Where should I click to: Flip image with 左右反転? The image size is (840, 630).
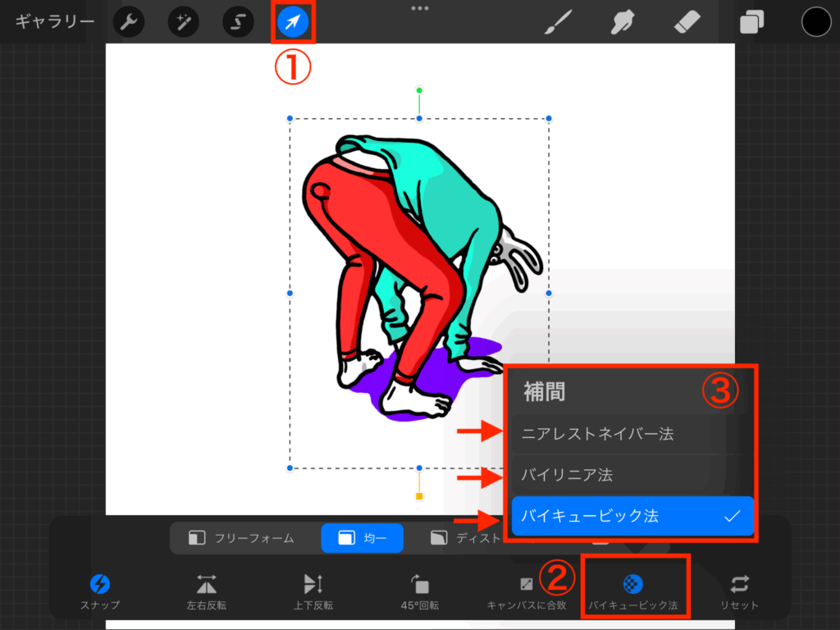point(206,591)
